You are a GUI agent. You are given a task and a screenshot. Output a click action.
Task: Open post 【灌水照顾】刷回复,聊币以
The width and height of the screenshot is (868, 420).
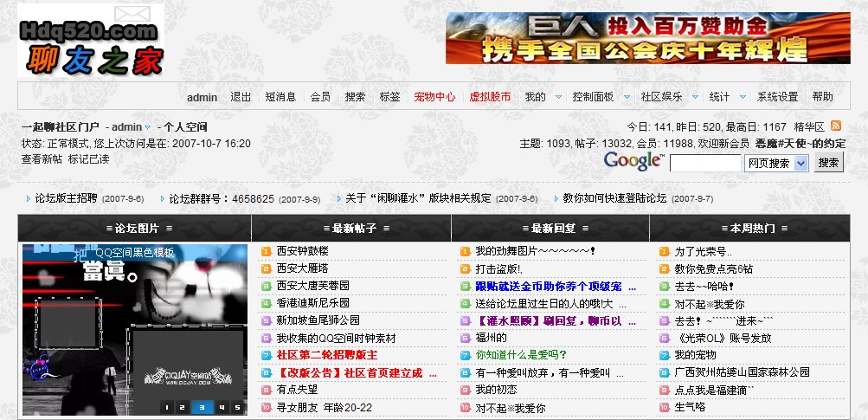pyautogui.click(x=556, y=320)
